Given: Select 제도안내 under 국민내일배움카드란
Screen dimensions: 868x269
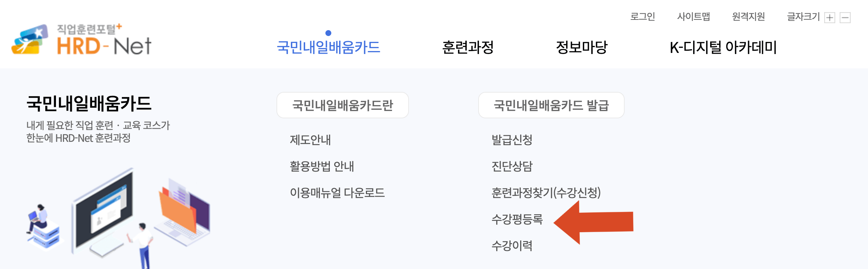Looking at the screenshot, I should point(310,140).
